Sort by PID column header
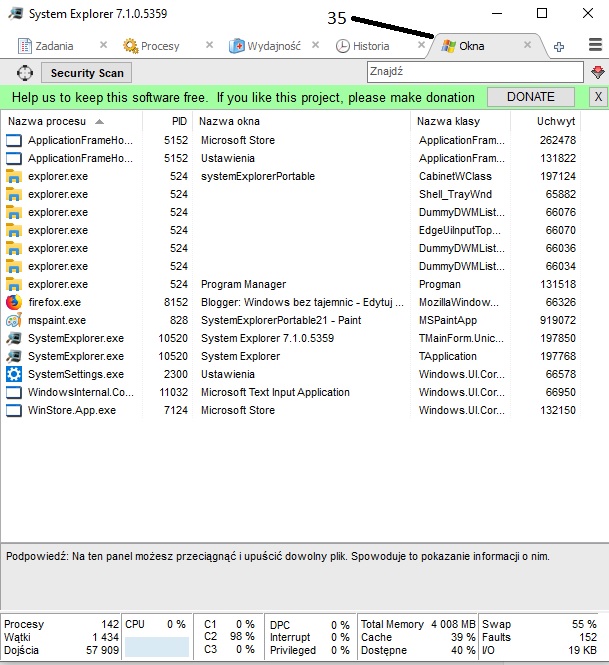The width and height of the screenshot is (609, 665). pos(168,121)
